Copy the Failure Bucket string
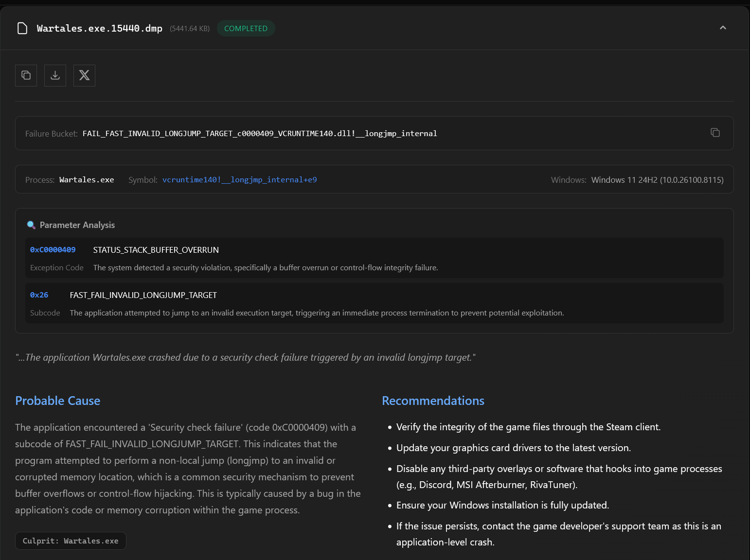Screen dimensions: 750x560 click(x=715, y=133)
